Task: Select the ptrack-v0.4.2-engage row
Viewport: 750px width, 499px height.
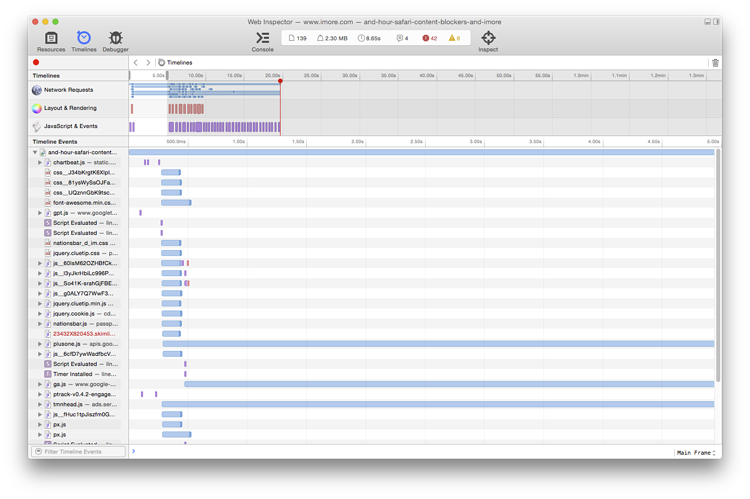Action: (78, 394)
